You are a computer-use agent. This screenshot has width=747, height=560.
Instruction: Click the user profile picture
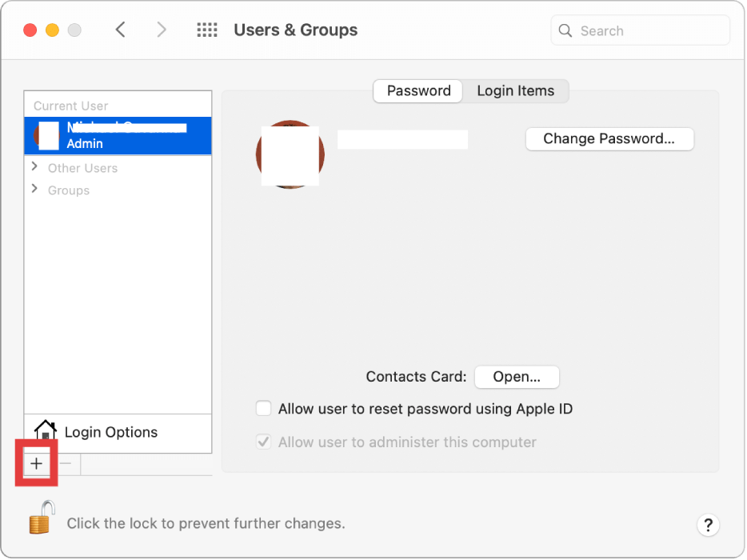pos(290,154)
